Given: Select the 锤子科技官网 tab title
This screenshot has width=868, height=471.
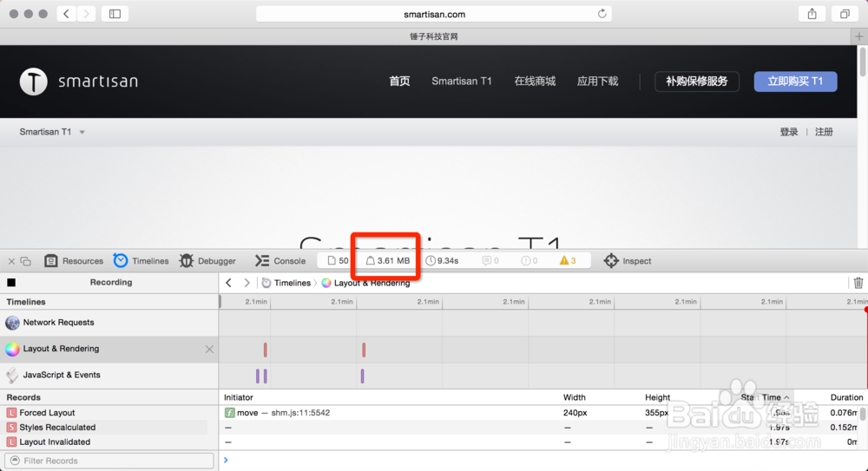Looking at the screenshot, I should pyautogui.click(x=433, y=36).
